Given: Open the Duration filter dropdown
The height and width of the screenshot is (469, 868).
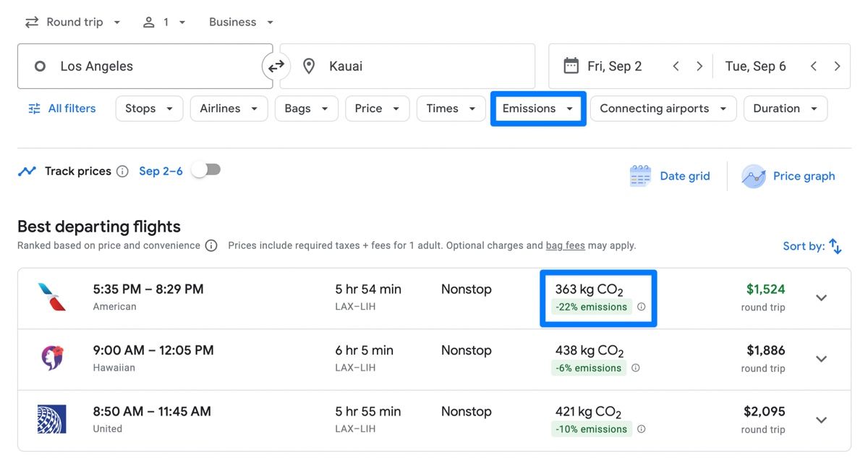Looking at the screenshot, I should pos(786,109).
